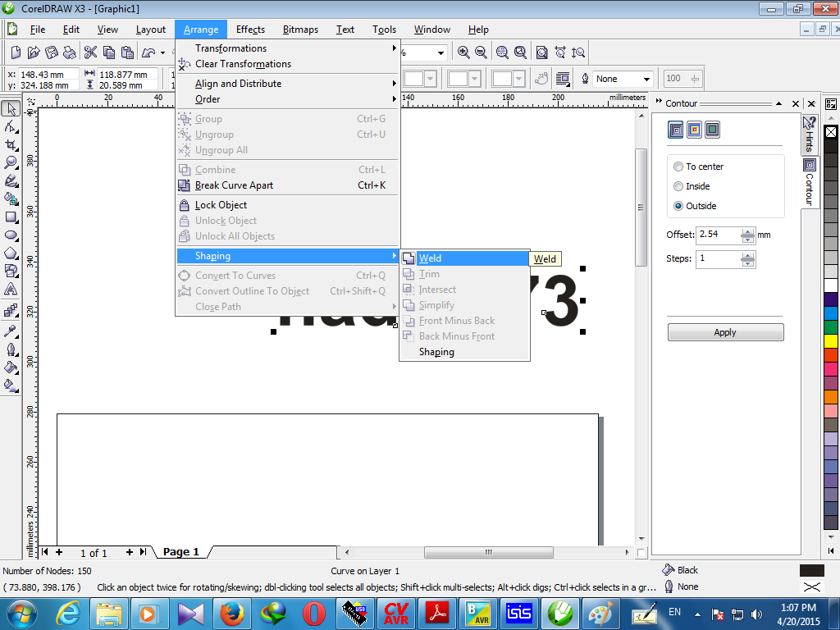Adjust the Steps value stepper
This screenshot has width=840, height=630.
[748, 259]
